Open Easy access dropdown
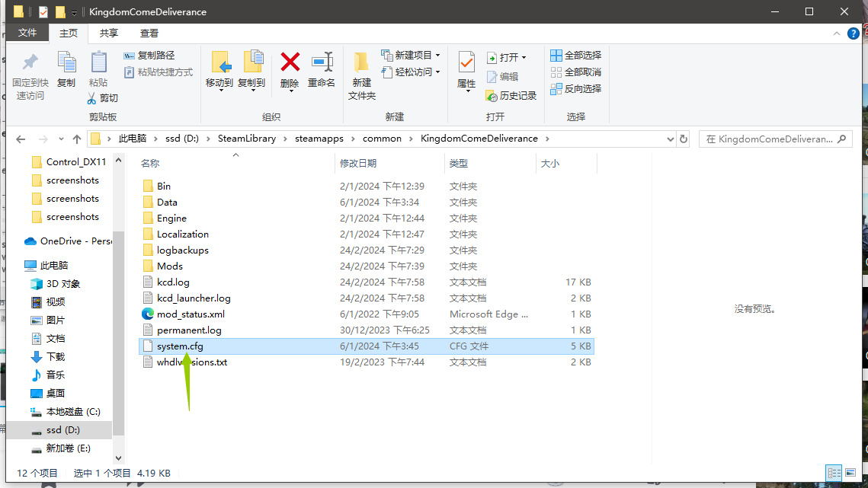Image resolution: width=868 pixels, height=488 pixels. tap(411, 72)
